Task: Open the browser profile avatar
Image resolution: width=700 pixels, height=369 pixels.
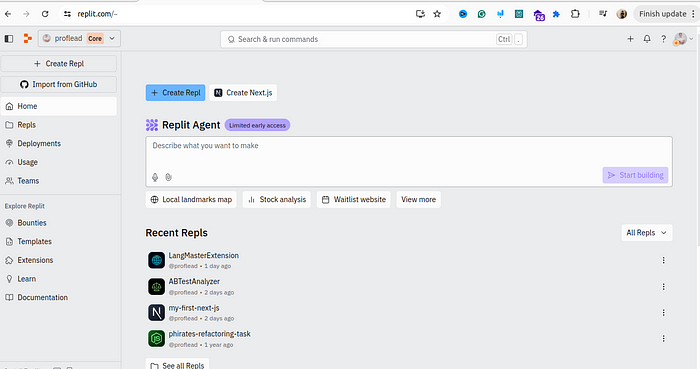Action: click(x=621, y=14)
